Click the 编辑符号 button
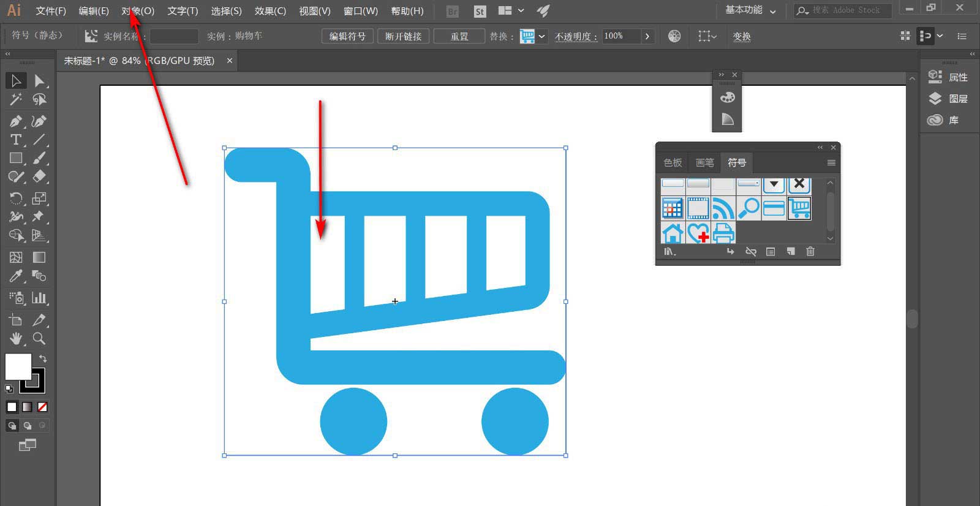Image resolution: width=980 pixels, height=506 pixels. [x=347, y=36]
